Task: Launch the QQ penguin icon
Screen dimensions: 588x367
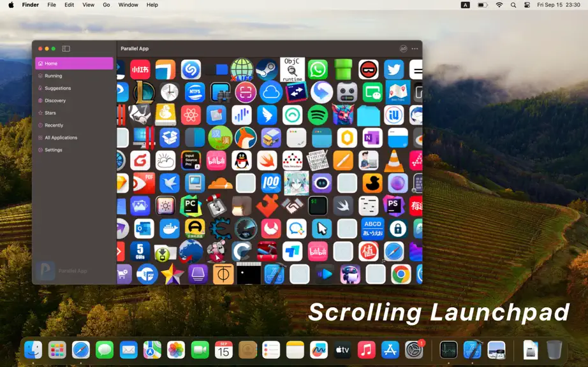Action: [x=242, y=161]
